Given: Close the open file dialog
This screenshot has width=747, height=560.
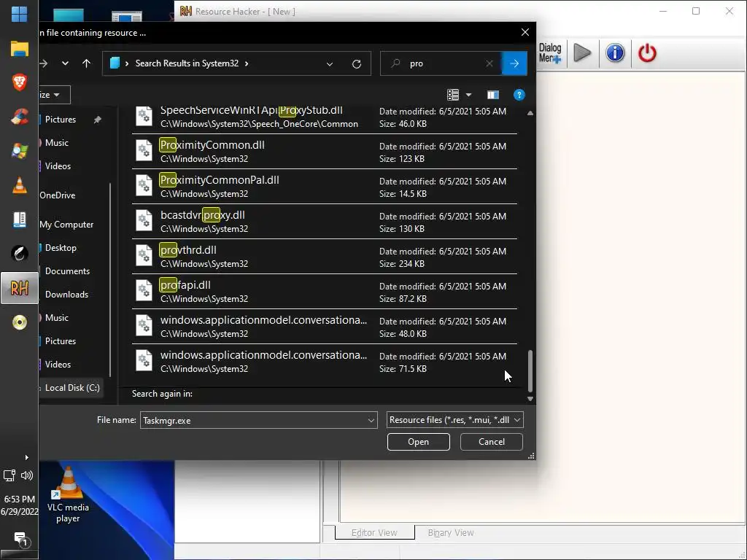Looking at the screenshot, I should click(x=525, y=32).
